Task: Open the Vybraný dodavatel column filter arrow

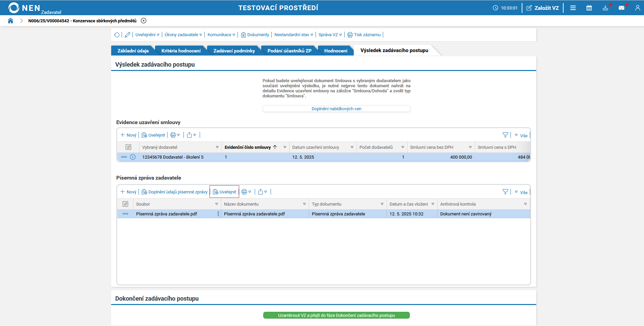Action: pyautogui.click(x=217, y=147)
